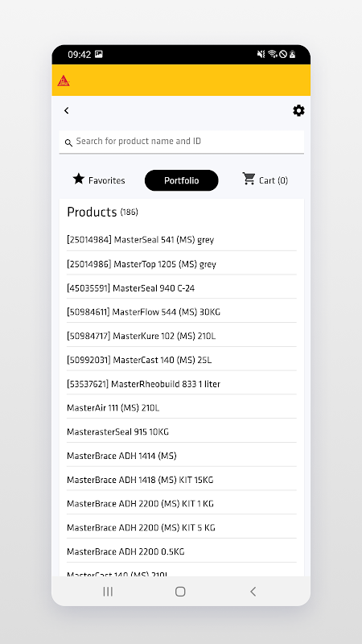The height and width of the screenshot is (644, 362).
Task: Open MasterAir 111 (MS) 210L
Action: click(x=182, y=408)
